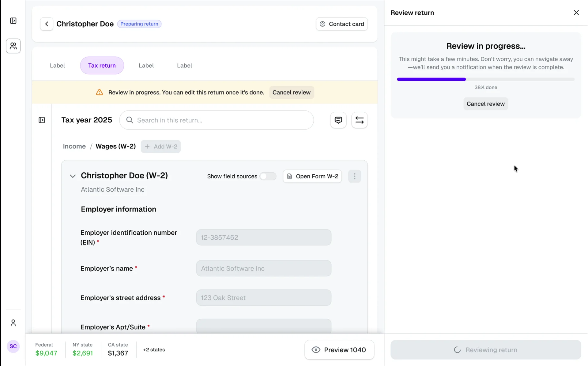
Task: Expand the +2 states list
Action: pyautogui.click(x=154, y=349)
